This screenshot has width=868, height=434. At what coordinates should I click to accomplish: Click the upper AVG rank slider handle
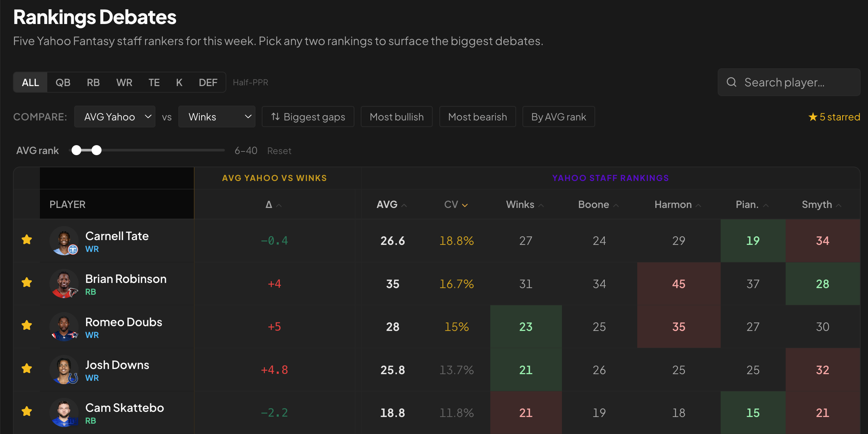[96, 150]
